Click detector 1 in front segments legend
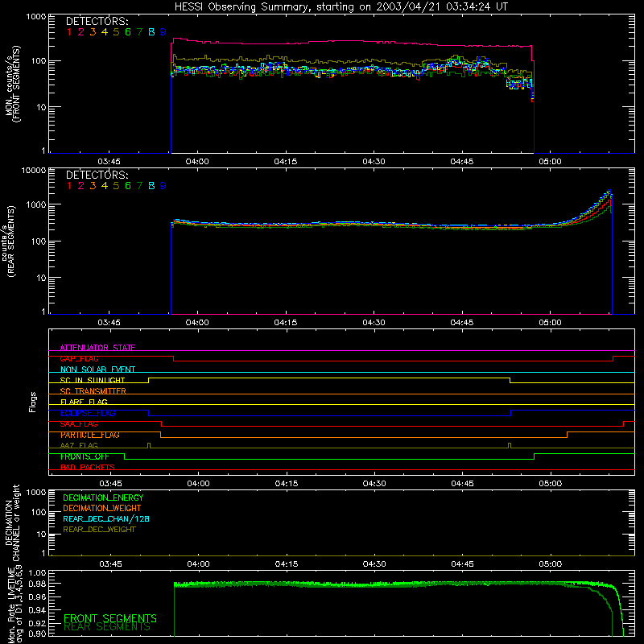The height and width of the screenshot is (644, 644). [x=69, y=32]
